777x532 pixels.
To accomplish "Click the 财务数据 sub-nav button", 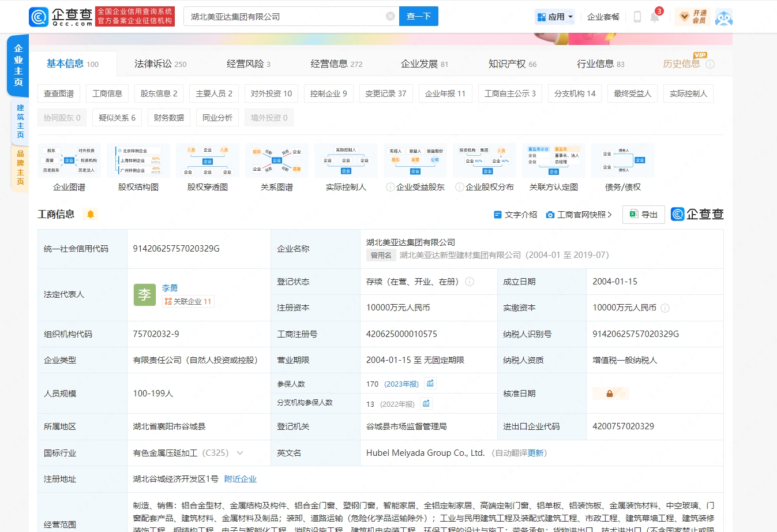I will (x=169, y=118).
